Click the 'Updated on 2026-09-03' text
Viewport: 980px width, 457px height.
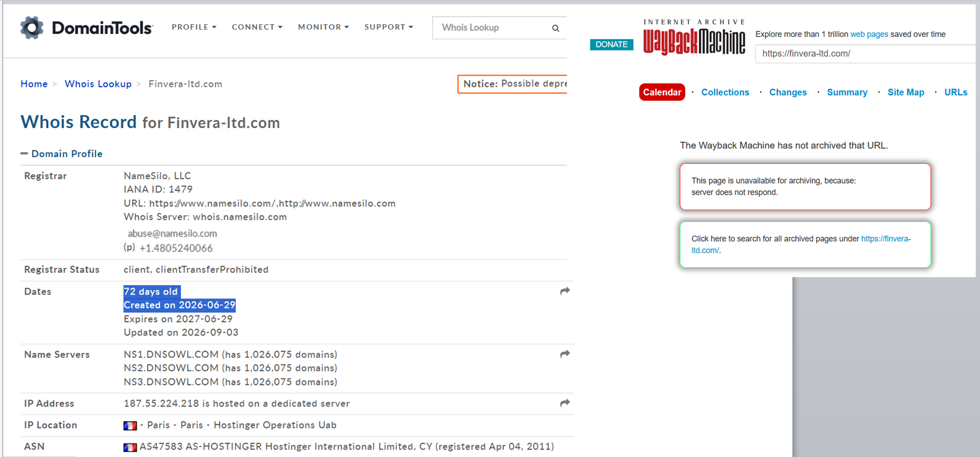pos(181,333)
